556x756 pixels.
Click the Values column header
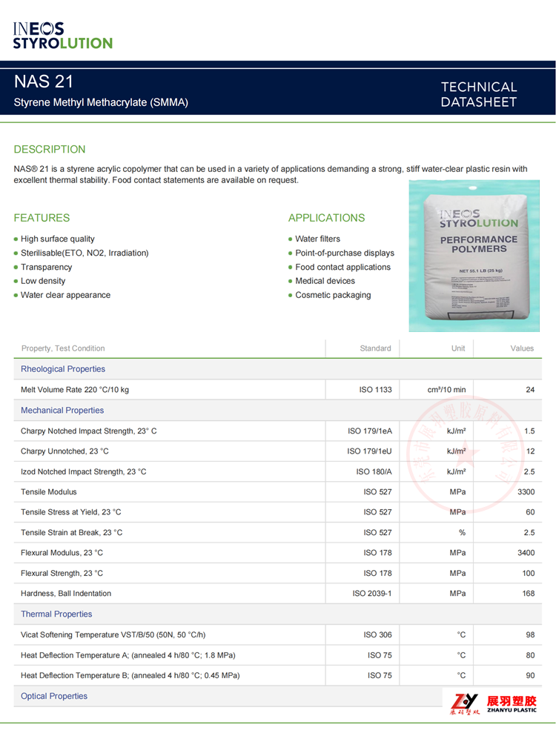522,348
